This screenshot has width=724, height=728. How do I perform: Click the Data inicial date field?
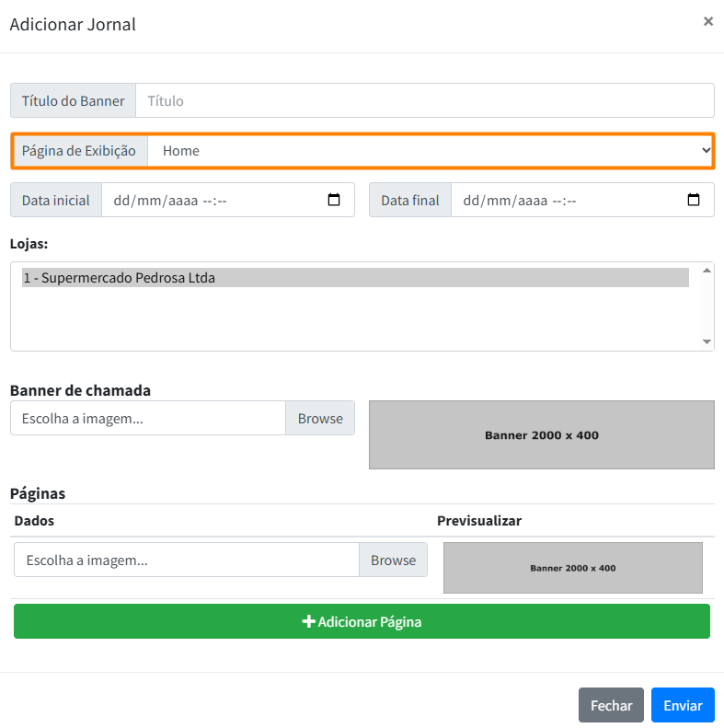point(212,200)
